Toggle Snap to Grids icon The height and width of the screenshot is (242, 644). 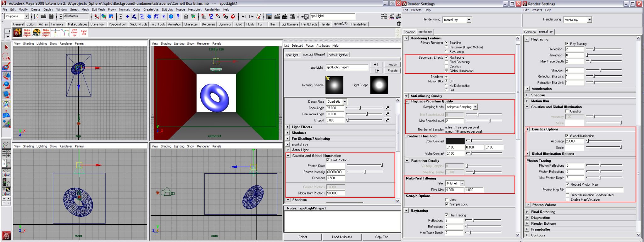204,16
